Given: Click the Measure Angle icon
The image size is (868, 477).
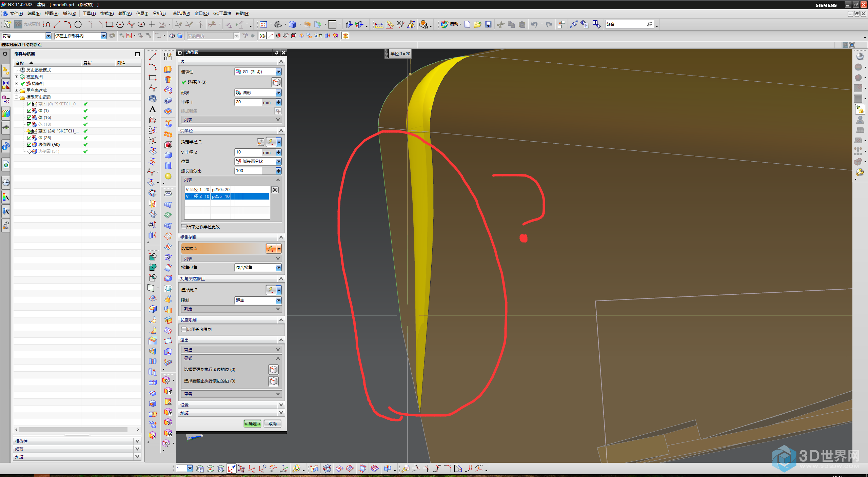Looking at the screenshot, I should pyautogui.click(x=390, y=24).
